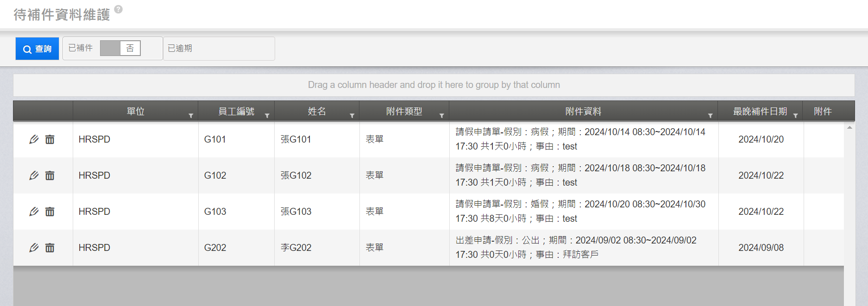Viewport: 868px width, 306px height.
Task: Open filter menu for 單位 column
Action: tap(191, 116)
